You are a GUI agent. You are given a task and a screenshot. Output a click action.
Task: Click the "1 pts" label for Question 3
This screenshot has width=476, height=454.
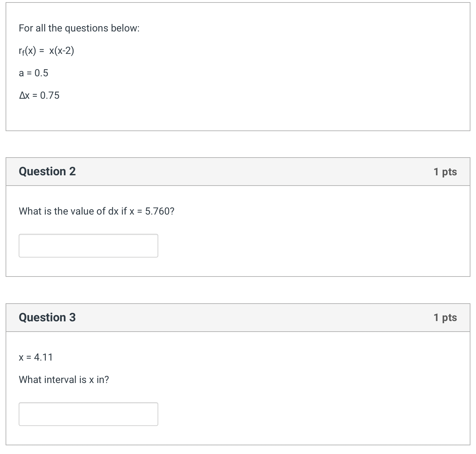pyautogui.click(x=445, y=317)
